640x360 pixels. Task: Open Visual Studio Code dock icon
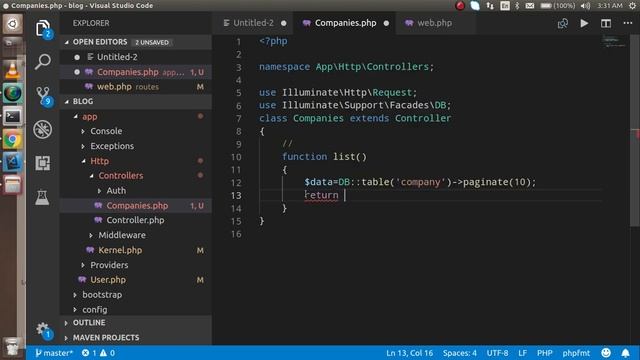click(12, 162)
